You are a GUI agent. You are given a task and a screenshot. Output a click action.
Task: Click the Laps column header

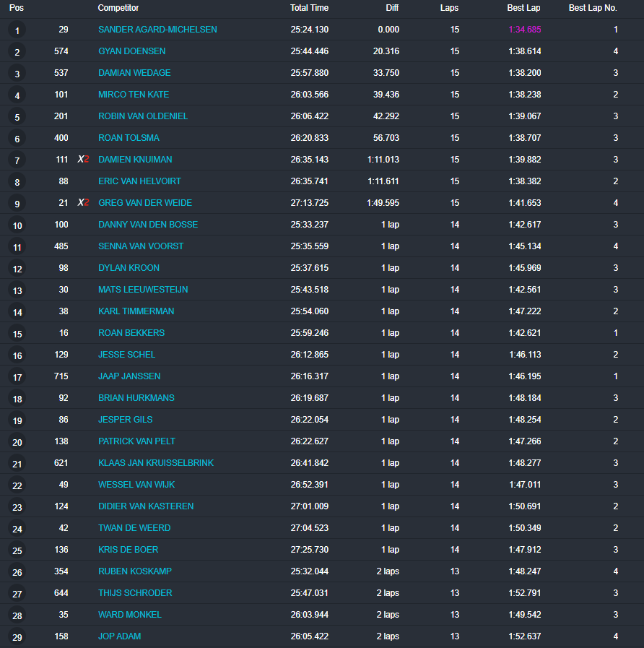click(x=449, y=8)
